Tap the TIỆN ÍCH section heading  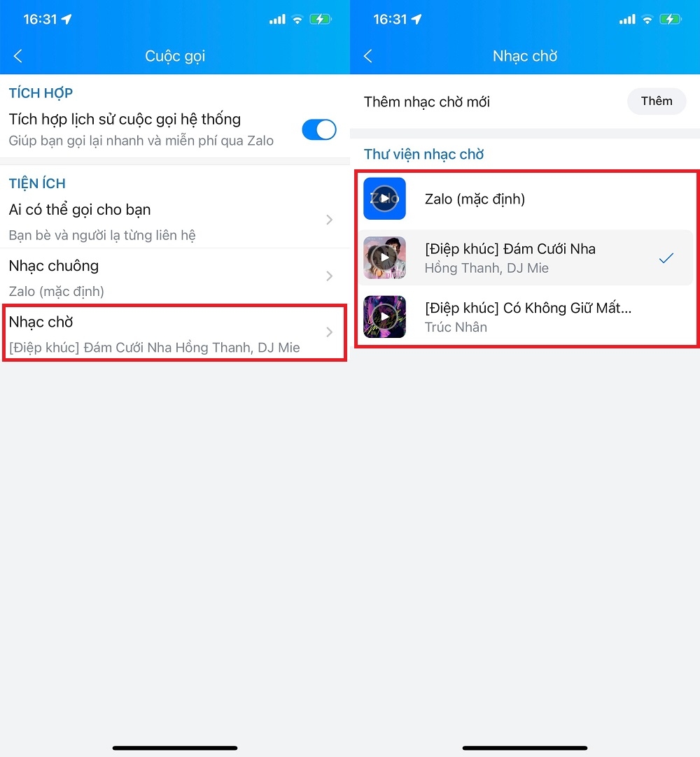pyautogui.click(x=37, y=183)
